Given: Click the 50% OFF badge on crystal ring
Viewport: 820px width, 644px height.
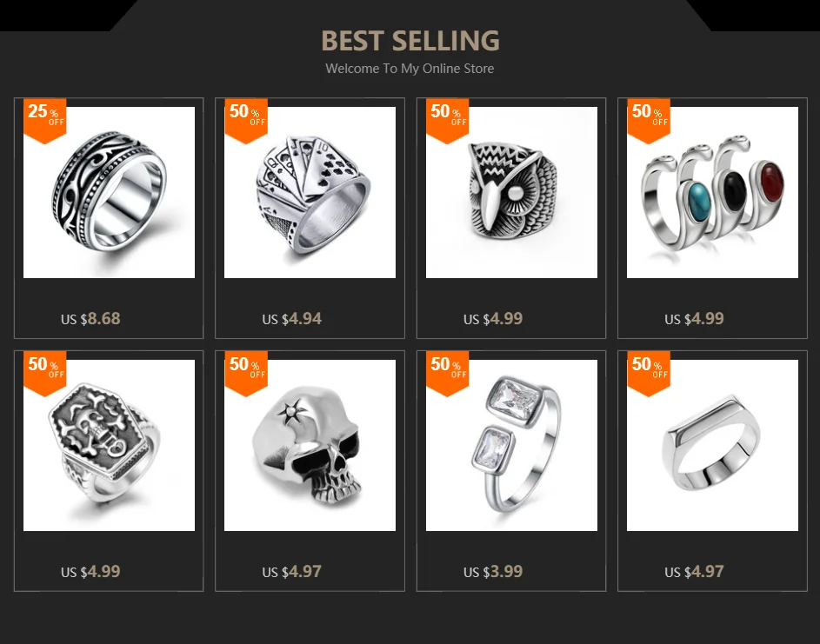Looking at the screenshot, I should [x=447, y=373].
